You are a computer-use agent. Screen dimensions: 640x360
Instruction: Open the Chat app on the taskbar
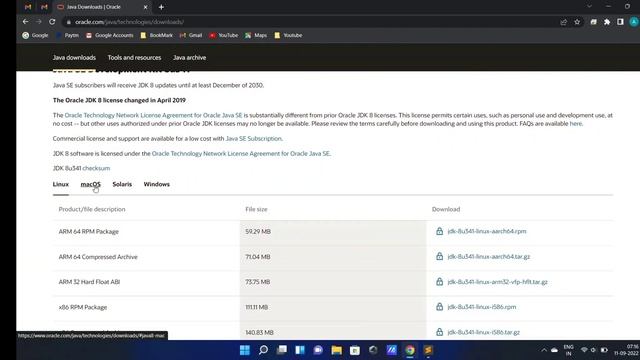(318, 350)
